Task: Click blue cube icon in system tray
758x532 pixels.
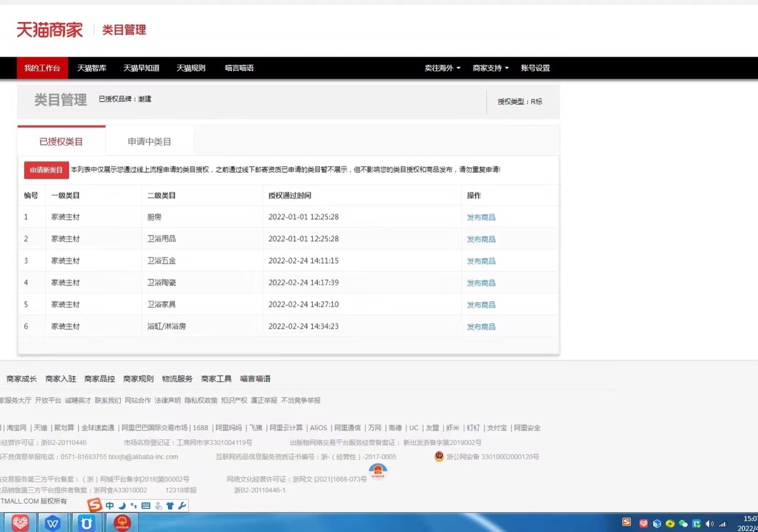Action: (x=657, y=523)
